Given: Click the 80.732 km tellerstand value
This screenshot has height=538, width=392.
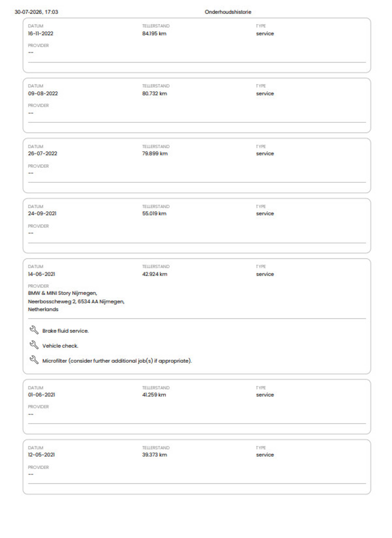Looking at the screenshot, I should click(x=155, y=93).
